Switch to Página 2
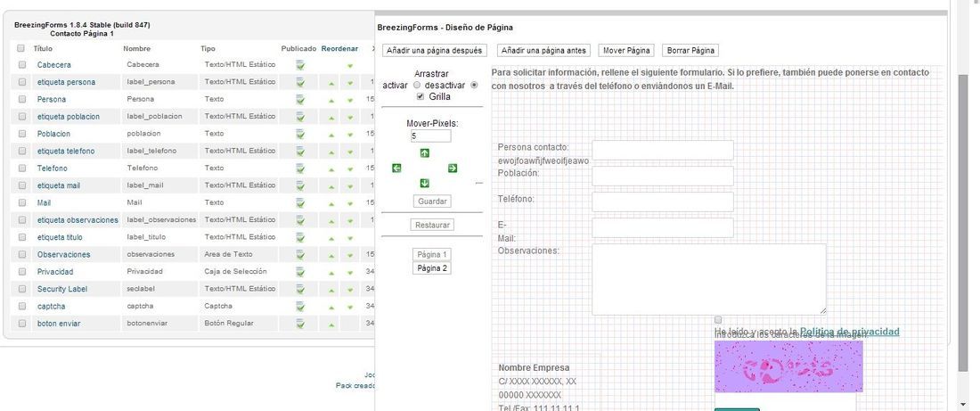980x411 pixels. pos(432,268)
